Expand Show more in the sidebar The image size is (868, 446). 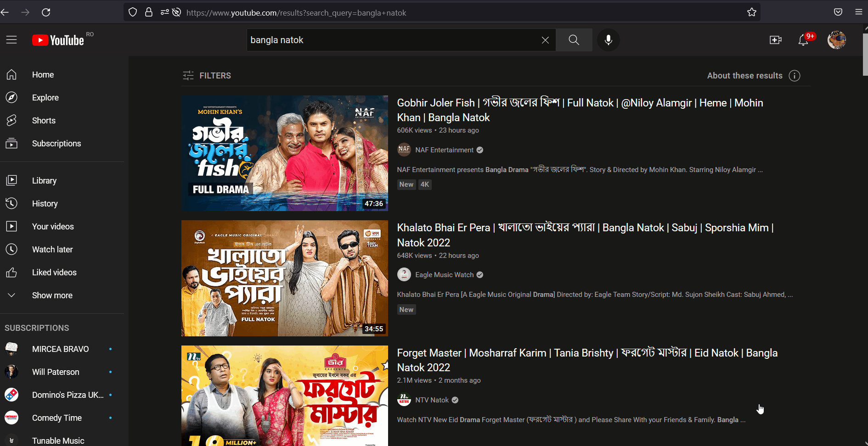click(52, 295)
